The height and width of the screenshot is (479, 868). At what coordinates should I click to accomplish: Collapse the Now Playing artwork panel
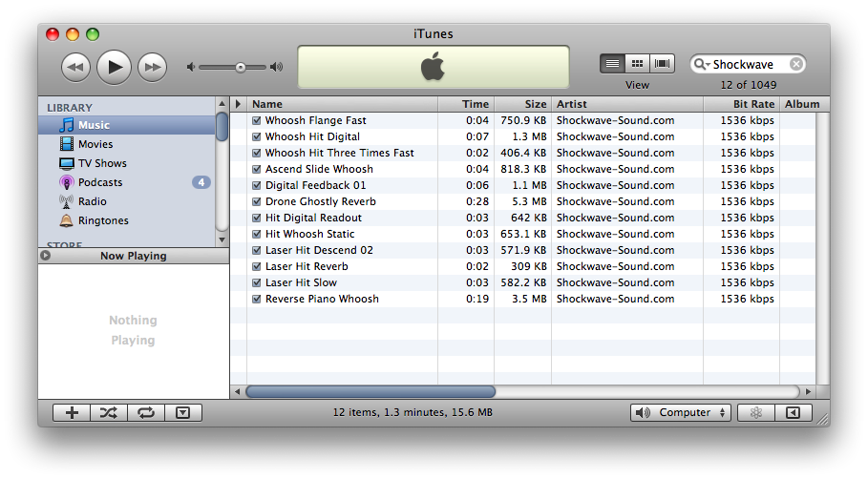(46, 256)
